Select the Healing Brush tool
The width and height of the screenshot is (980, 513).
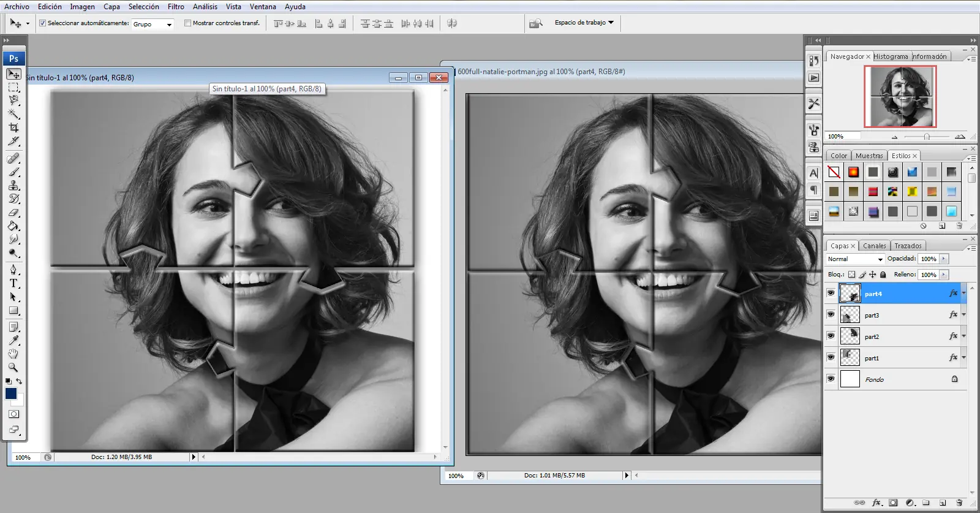click(13, 158)
